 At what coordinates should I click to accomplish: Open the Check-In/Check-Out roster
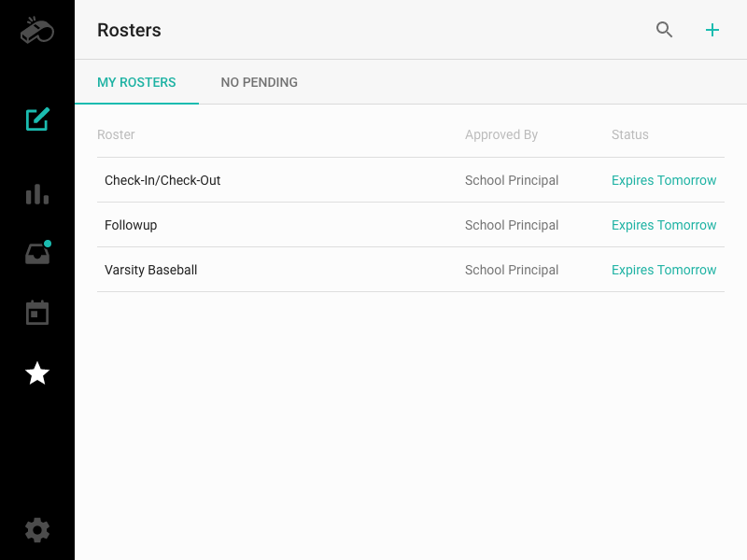162,180
